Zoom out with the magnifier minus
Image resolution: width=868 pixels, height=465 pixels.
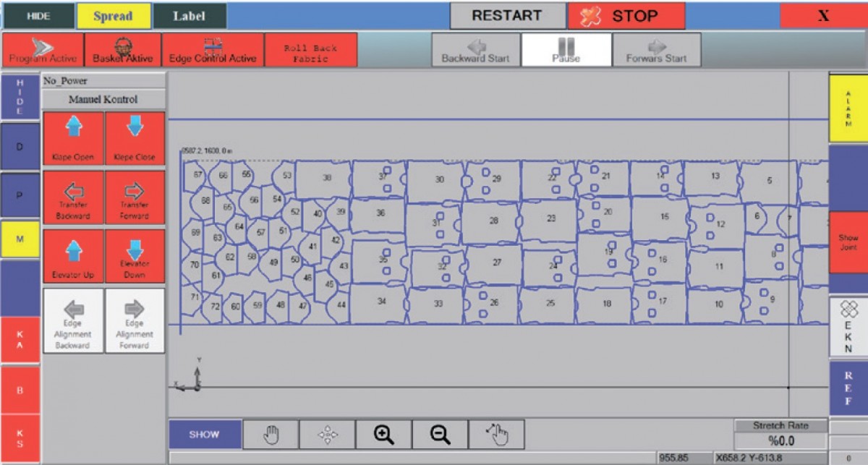[440, 435]
